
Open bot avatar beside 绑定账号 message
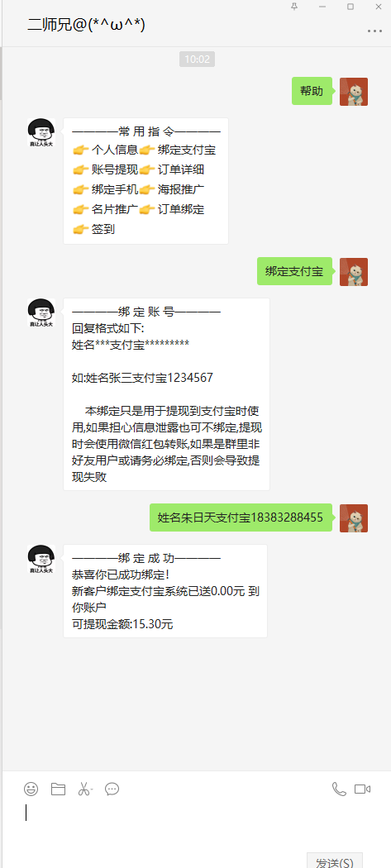point(41,312)
